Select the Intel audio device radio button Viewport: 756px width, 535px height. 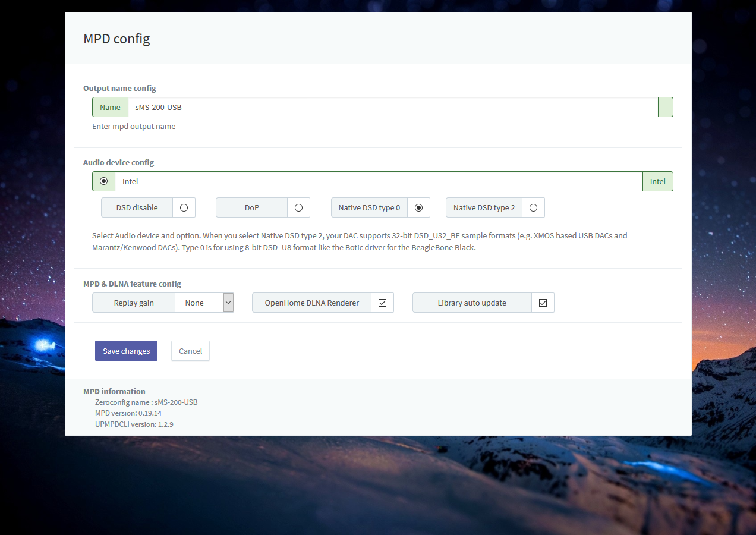coord(104,181)
